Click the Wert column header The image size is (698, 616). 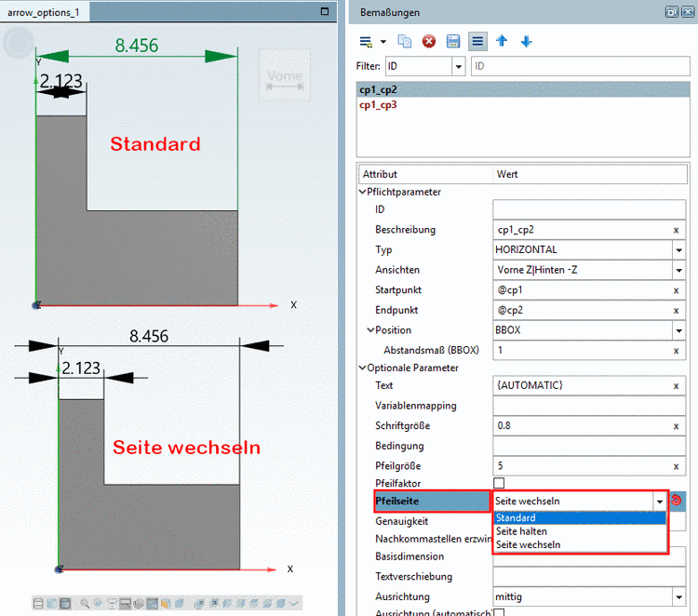590,175
